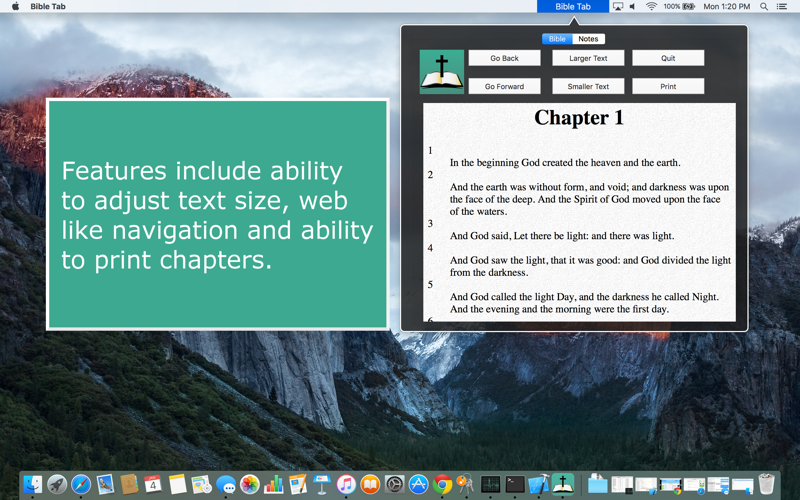
Task: Open the Wi-Fi status menu
Action: (651, 6)
